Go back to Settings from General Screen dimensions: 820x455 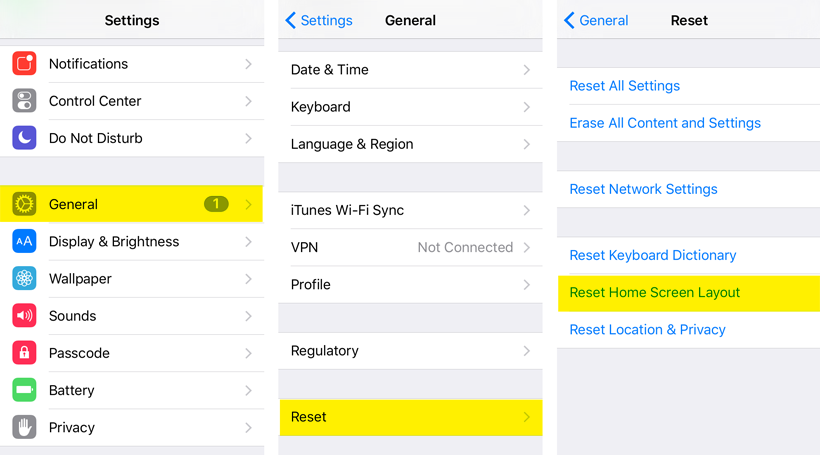coord(319,20)
